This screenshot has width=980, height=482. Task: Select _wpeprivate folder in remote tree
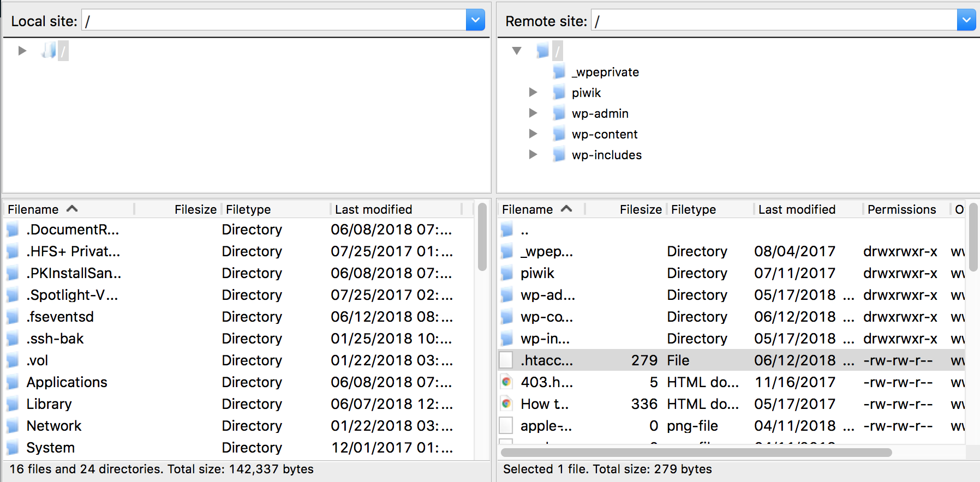pyautogui.click(x=605, y=72)
